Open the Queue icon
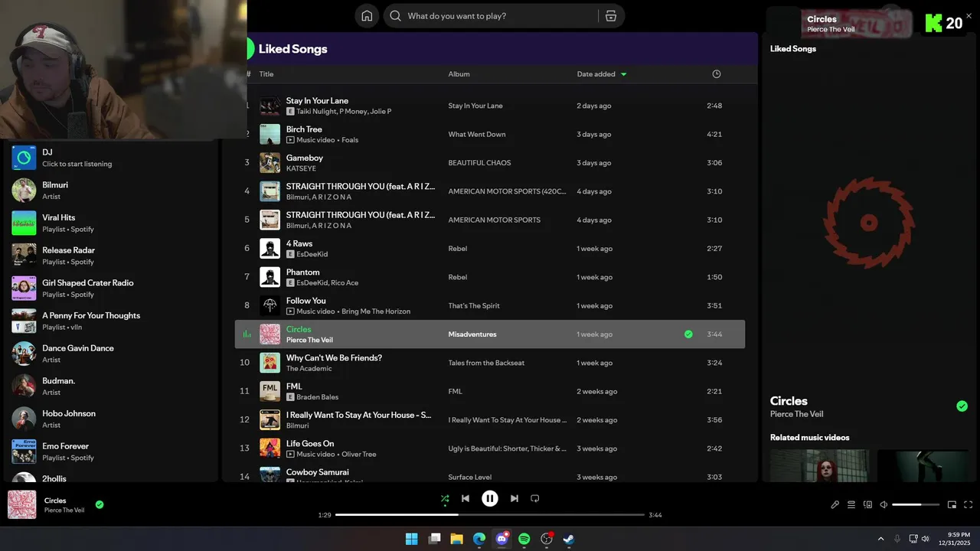980x551 pixels. (x=851, y=504)
